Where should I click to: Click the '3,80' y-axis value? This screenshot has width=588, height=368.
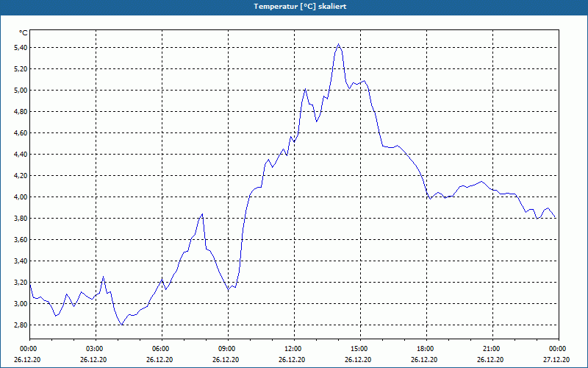[21, 219]
